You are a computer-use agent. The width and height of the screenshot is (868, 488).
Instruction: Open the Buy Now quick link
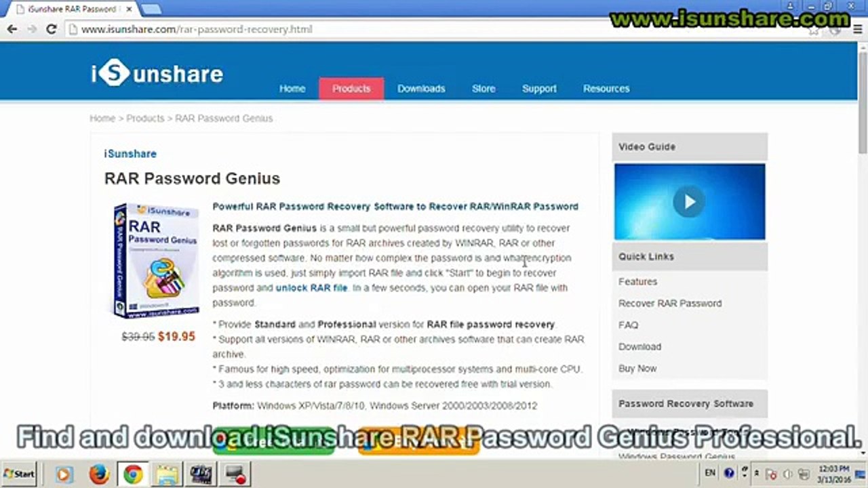(x=637, y=368)
